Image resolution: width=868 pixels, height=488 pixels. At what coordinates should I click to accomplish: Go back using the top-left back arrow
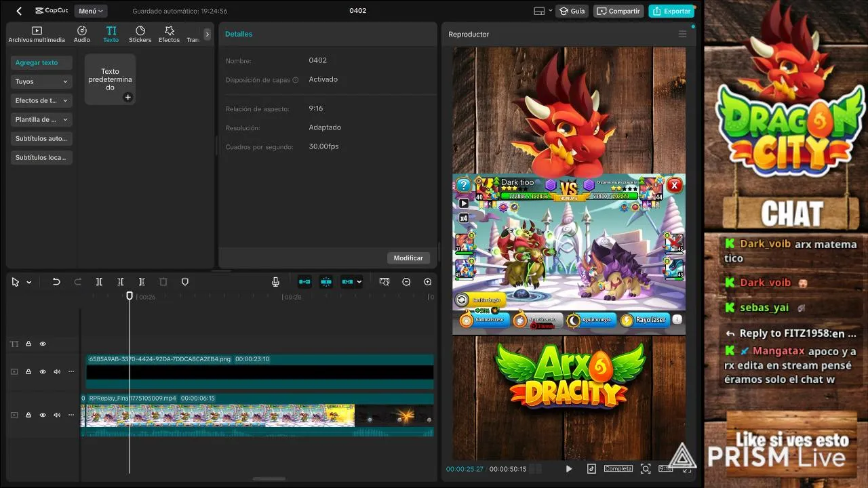click(x=19, y=11)
